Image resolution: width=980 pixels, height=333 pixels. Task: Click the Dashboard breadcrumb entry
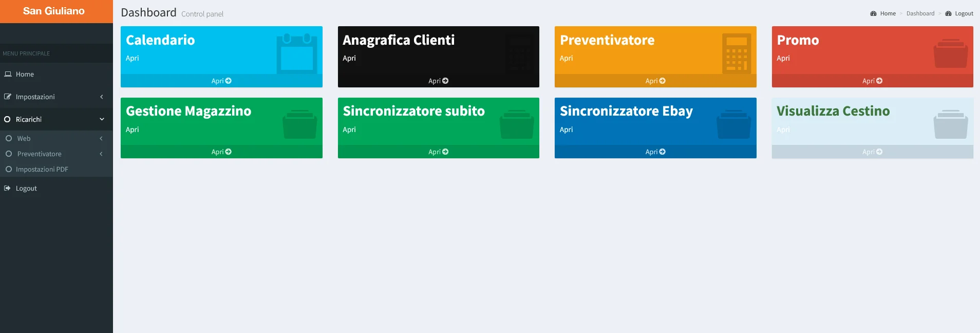pyautogui.click(x=920, y=13)
